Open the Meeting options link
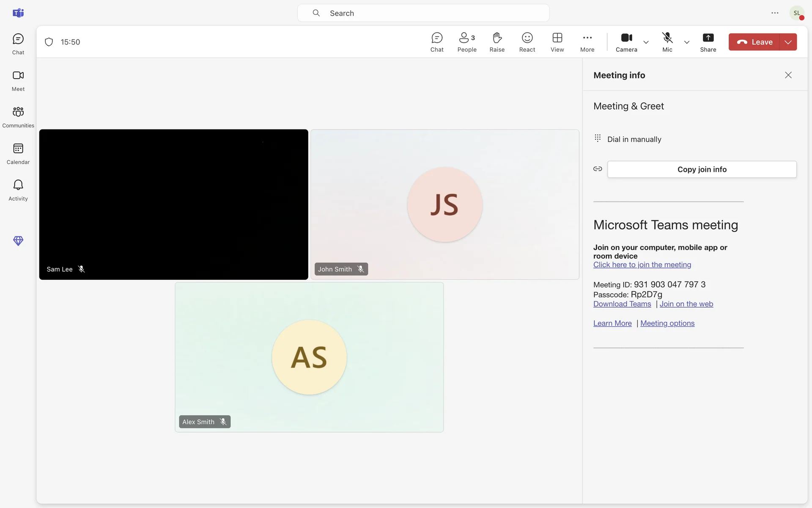Image resolution: width=812 pixels, height=508 pixels. (667, 323)
